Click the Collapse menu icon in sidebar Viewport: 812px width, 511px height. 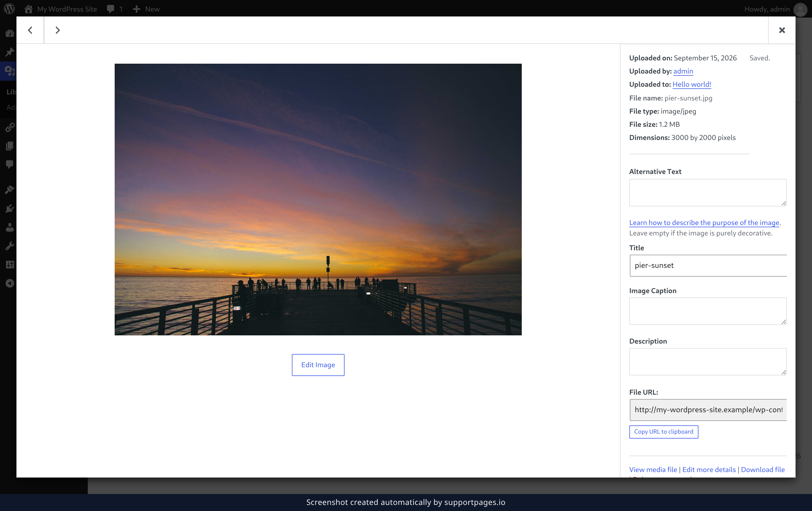pos(9,283)
